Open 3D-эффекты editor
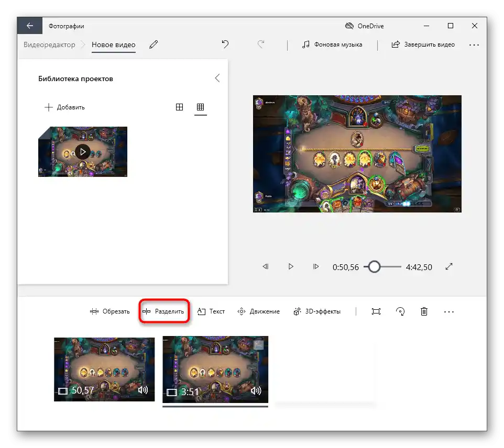This screenshot has height=448, width=504. coord(317,311)
